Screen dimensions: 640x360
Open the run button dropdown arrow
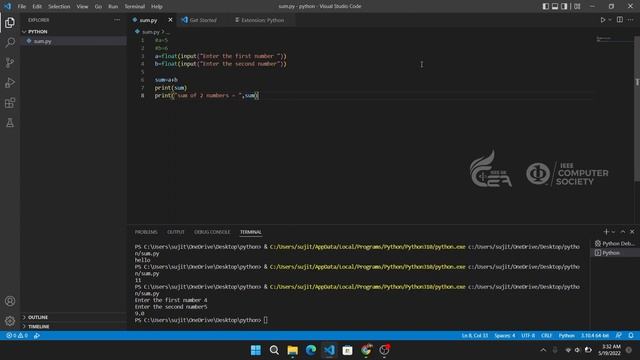610,20
